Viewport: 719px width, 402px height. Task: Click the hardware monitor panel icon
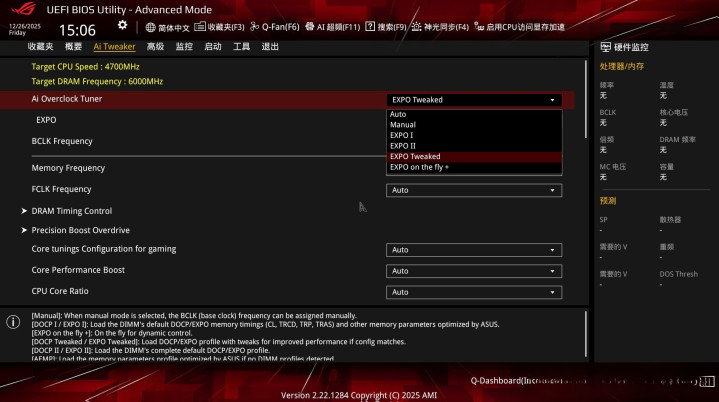click(605, 47)
